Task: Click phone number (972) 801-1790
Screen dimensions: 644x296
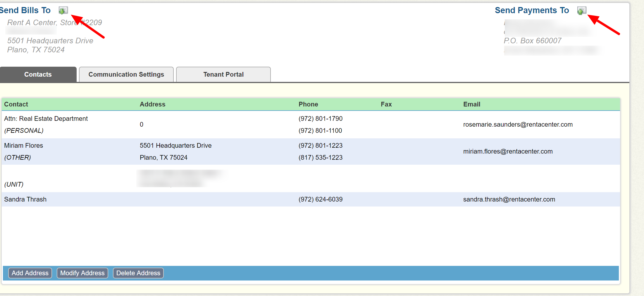Action: point(321,118)
